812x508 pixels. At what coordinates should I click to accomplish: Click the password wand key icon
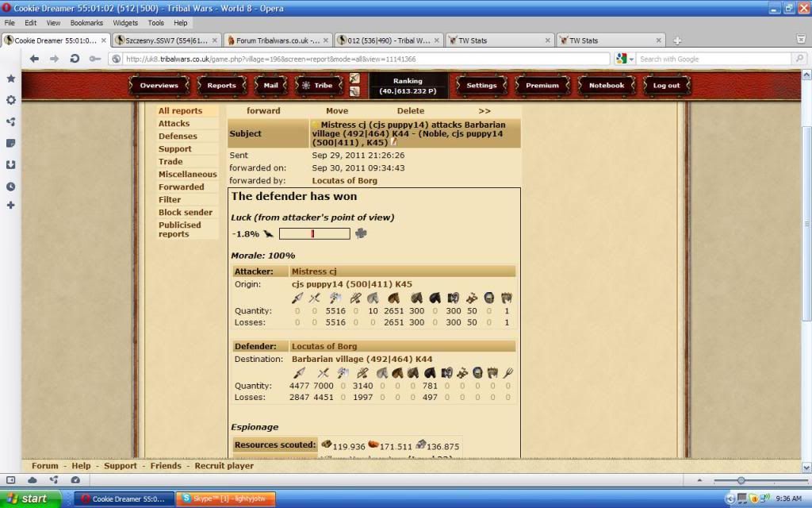point(95,58)
